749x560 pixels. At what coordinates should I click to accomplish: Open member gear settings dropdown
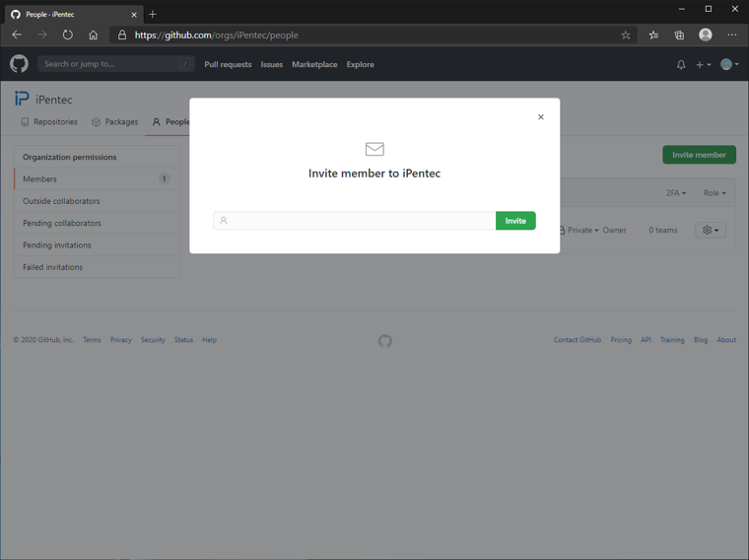pyautogui.click(x=711, y=231)
